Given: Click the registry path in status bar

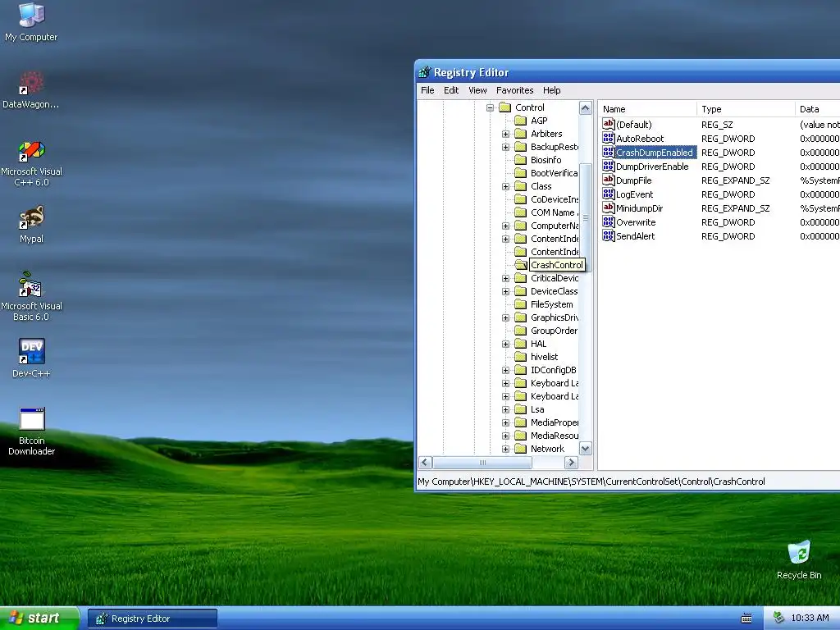Looking at the screenshot, I should 591,482.
